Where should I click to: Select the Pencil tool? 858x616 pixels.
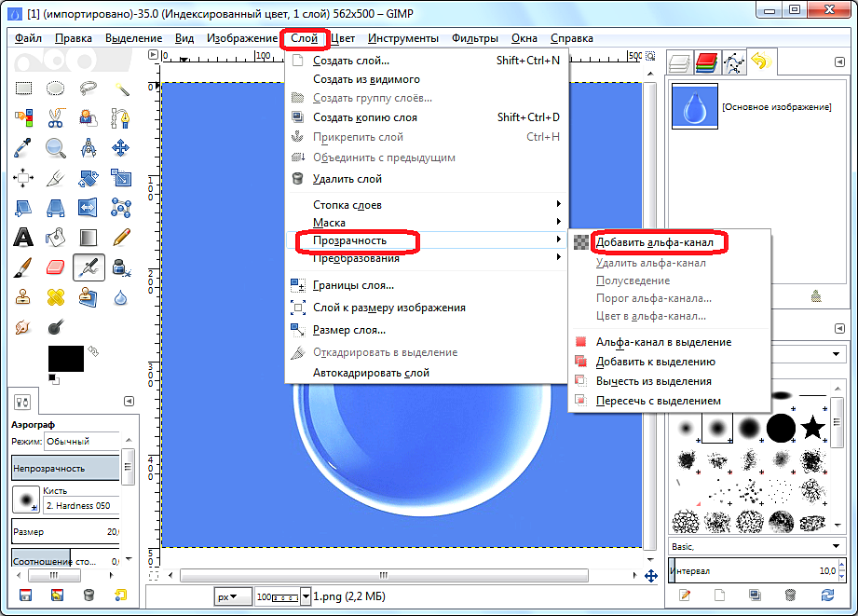click(121, 237)
